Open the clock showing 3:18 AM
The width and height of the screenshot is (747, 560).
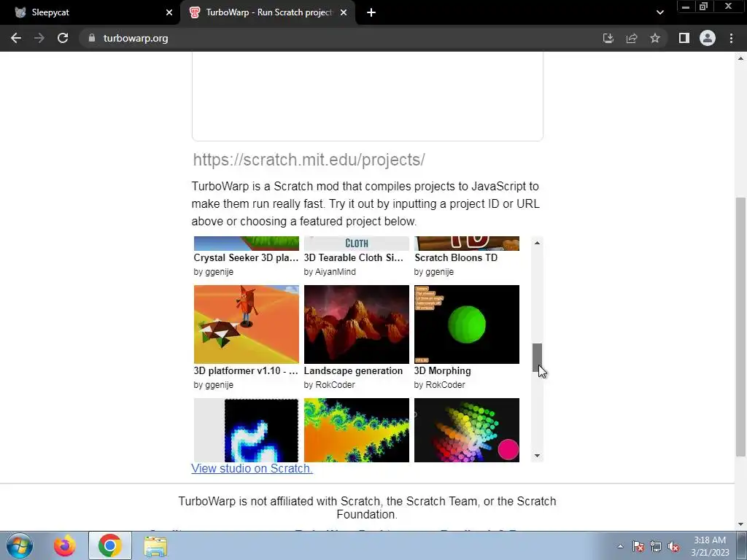coord(710,546)
